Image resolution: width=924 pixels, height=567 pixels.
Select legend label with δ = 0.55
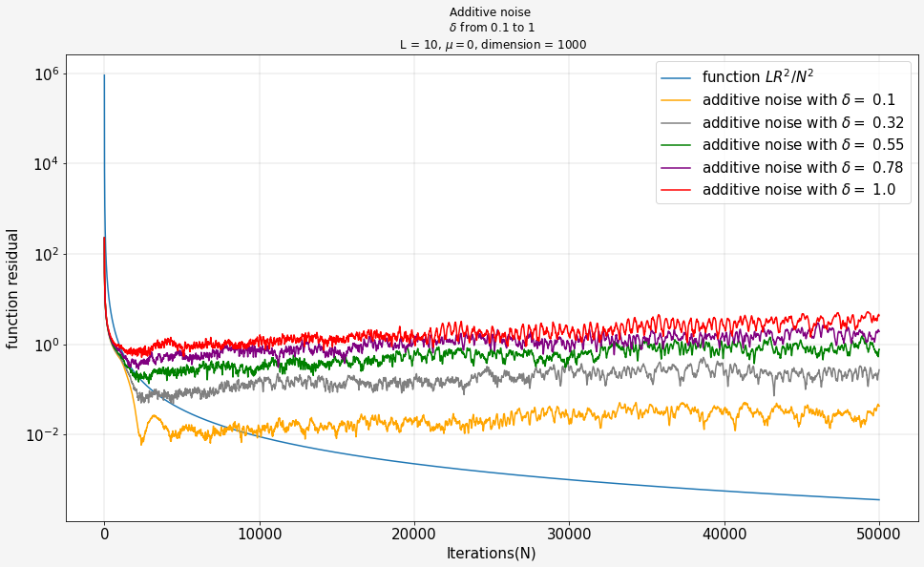pyautogui.click(x=803, y=145)
